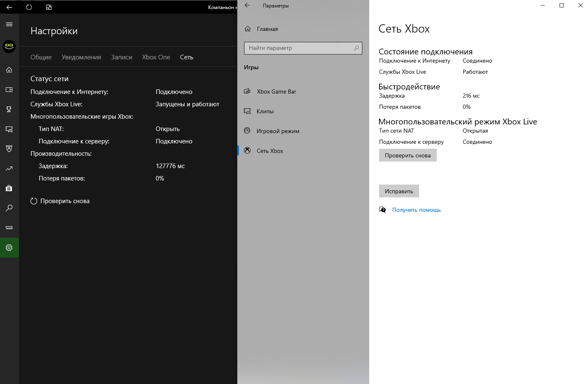Switch to the Уведомления tab
Image resolution: width=588 pixels, height=384 pixels.
point(81,57)
